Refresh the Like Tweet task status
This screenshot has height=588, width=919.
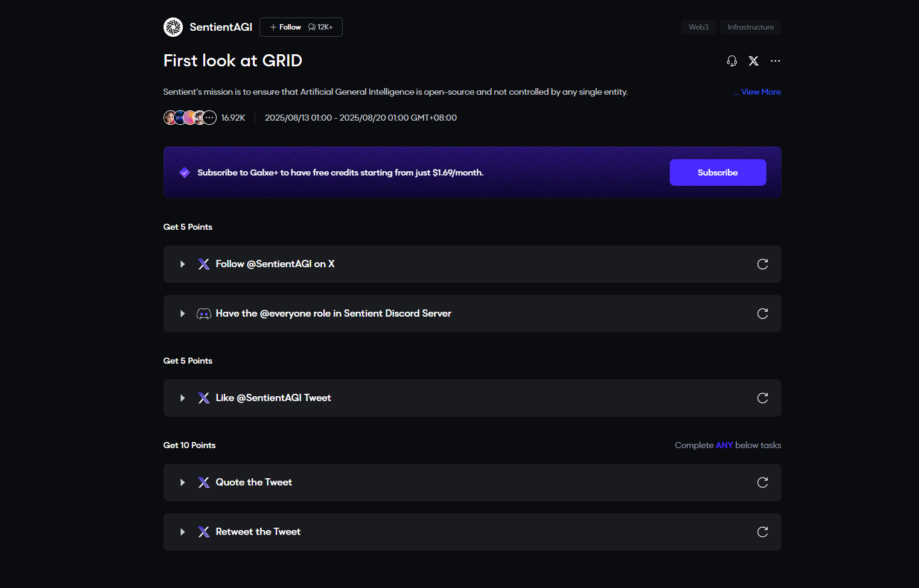pos(763,398)
